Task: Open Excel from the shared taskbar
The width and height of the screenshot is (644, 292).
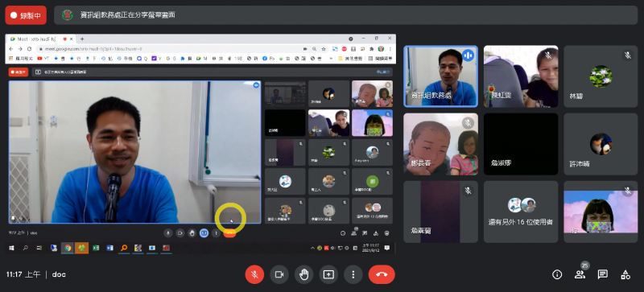Action: coord(96,248)
